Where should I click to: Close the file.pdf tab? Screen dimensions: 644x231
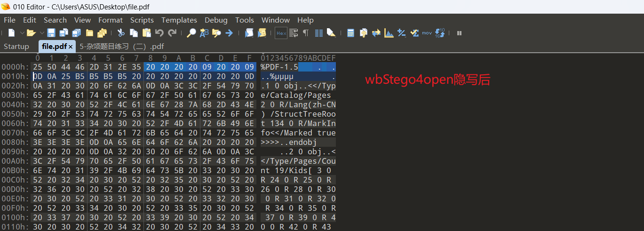[71, 47]
